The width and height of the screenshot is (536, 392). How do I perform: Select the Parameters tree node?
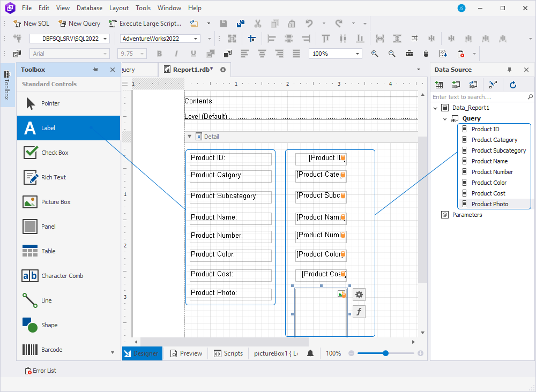[x=462, y=215]
